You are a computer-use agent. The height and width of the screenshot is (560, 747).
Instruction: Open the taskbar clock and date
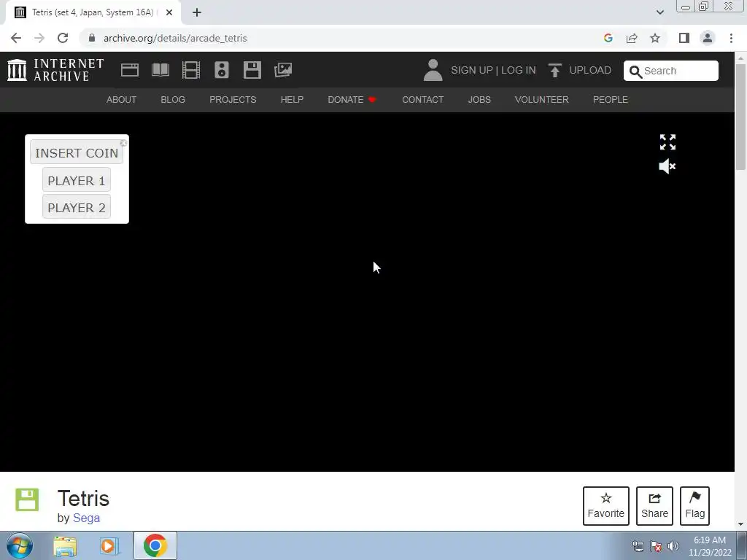pyautogui.click(x=710, y=546)
